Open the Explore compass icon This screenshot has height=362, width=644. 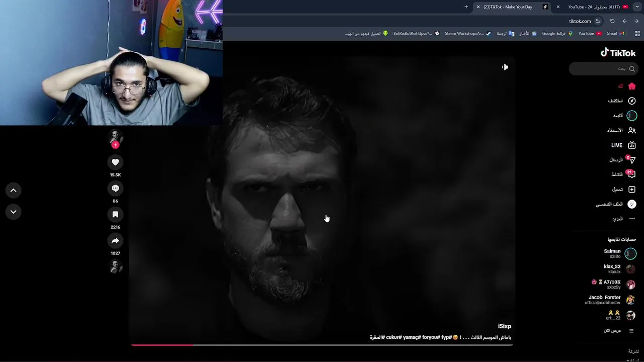632,101
